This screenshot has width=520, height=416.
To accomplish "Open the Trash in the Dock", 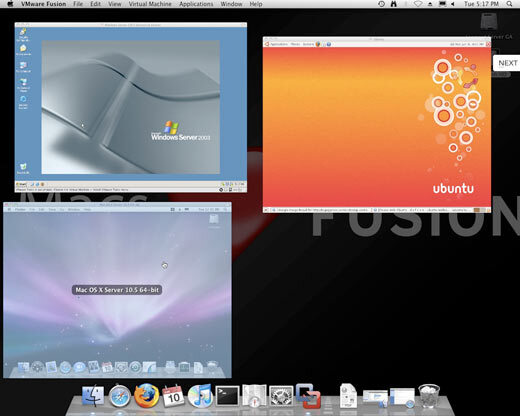I will [x=429, y=396].
